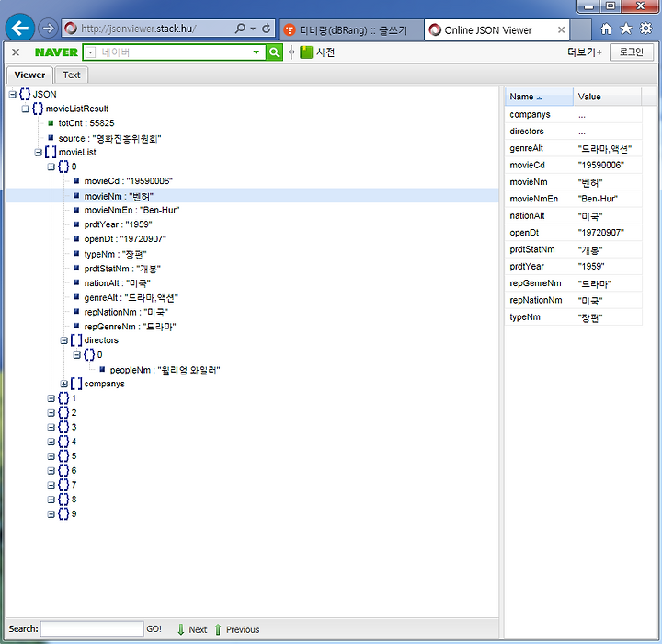Click the GO! search button

point(154,628)
